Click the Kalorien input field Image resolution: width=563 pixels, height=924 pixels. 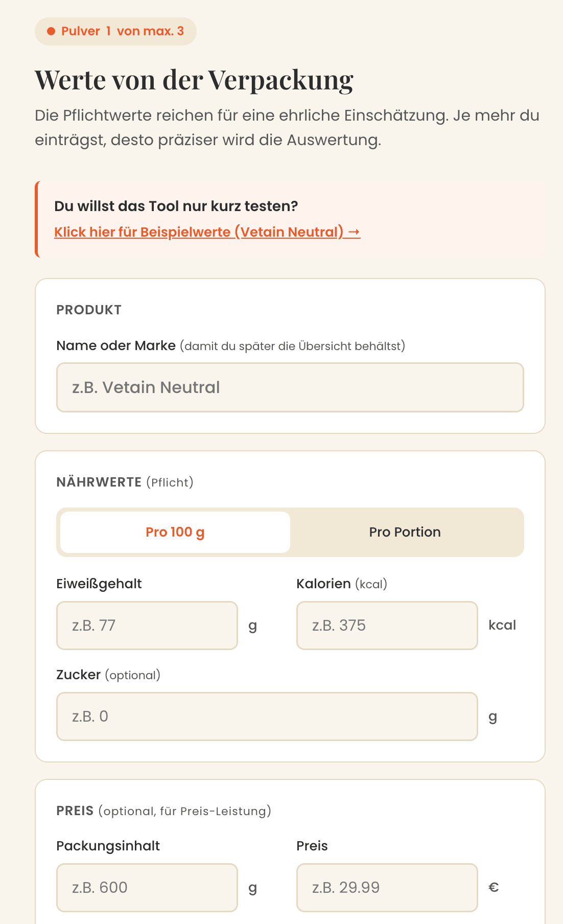tap(387, 626)
